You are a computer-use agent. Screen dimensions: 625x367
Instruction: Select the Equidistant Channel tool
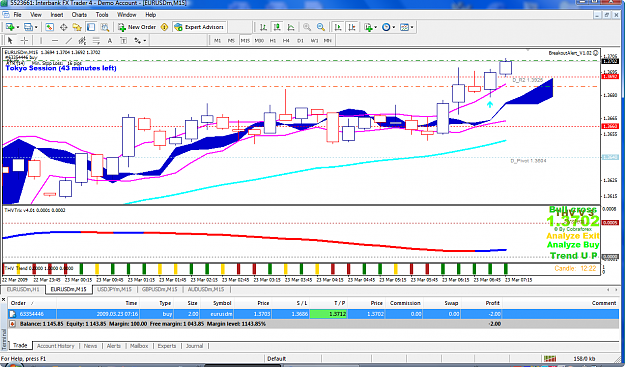82,40
